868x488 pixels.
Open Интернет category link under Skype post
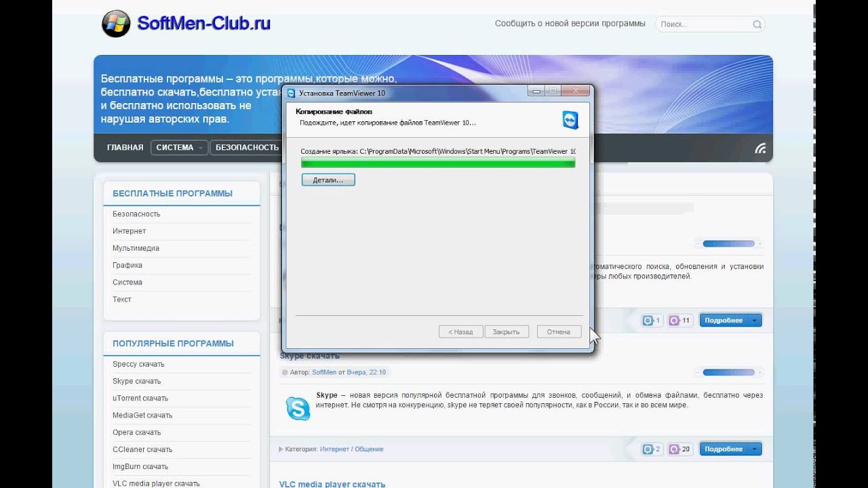[x=334, y=449]
